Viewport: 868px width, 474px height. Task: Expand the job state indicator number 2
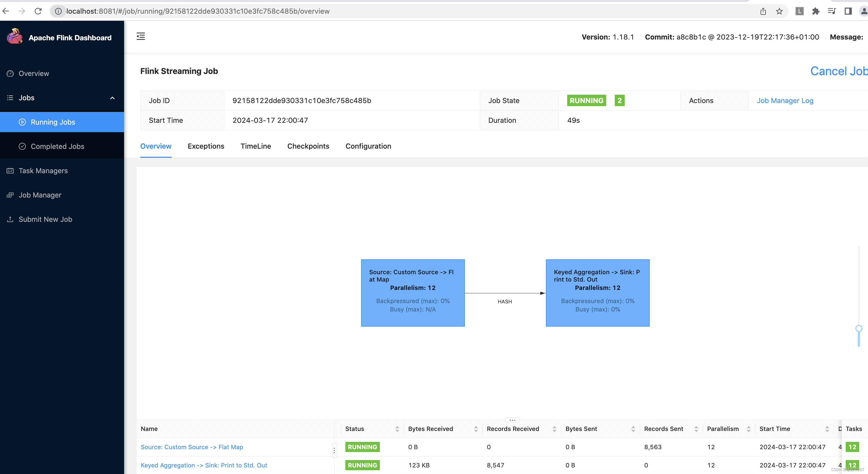point(620,101)
